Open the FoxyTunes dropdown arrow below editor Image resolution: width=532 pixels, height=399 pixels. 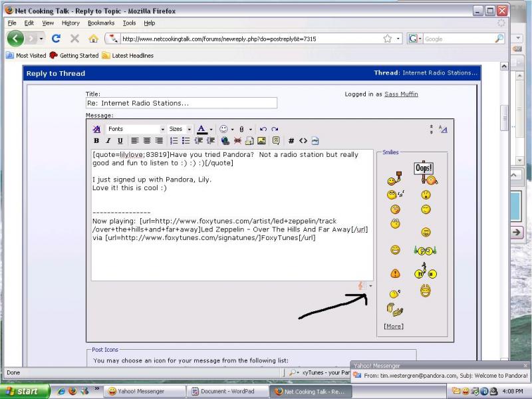pos(370,286)
